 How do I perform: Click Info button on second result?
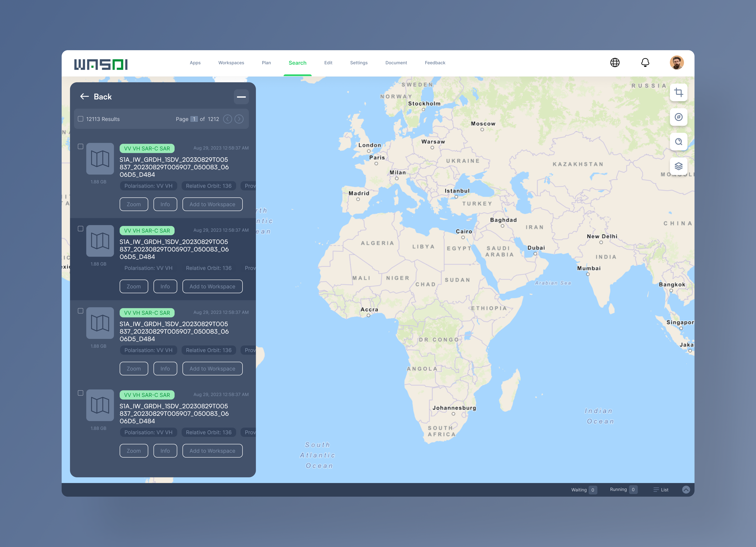pos(165,286)
